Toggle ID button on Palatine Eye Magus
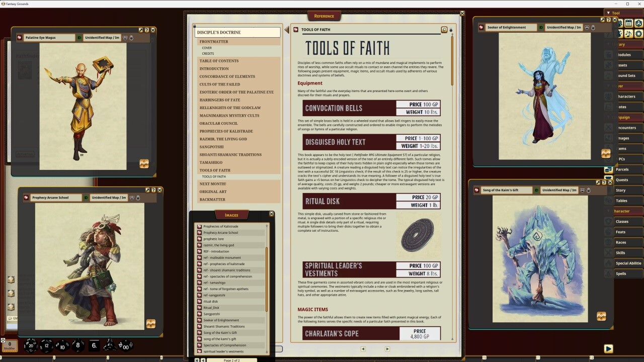 click(79, 38)
